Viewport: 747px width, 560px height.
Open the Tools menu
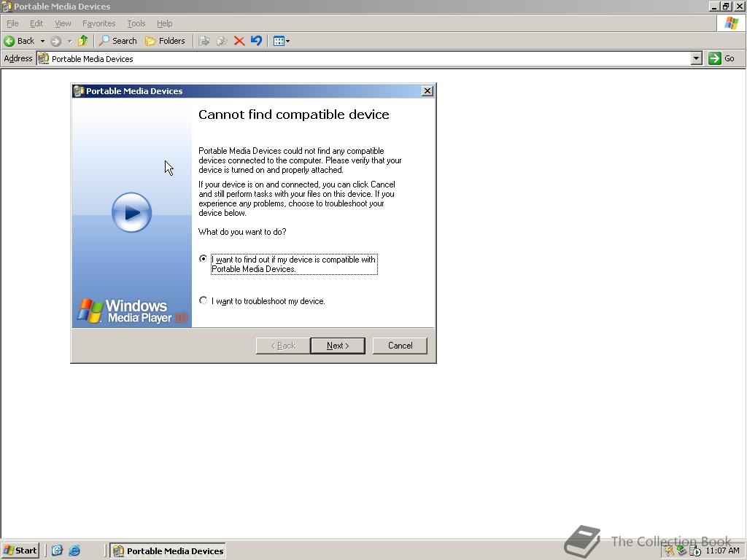(136, 23)
